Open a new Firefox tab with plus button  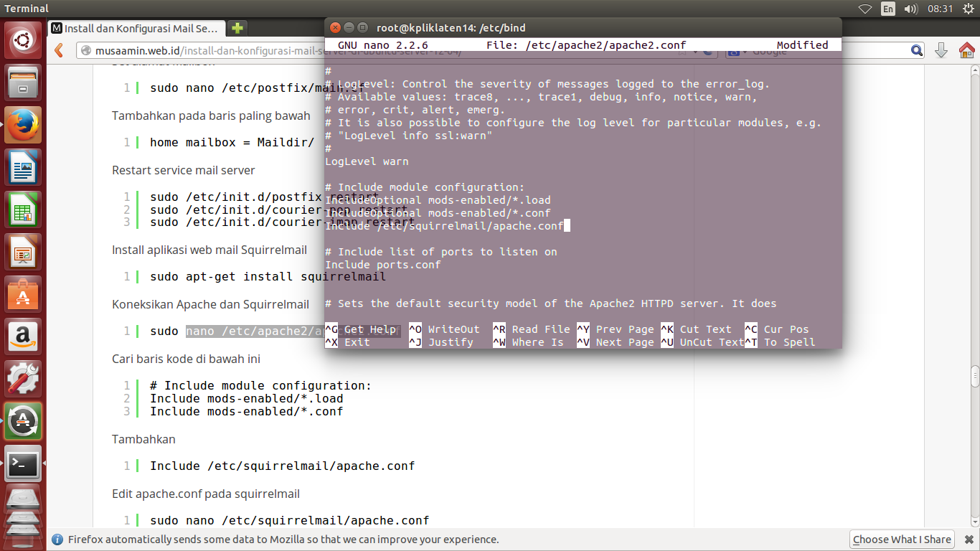(237, 28)
